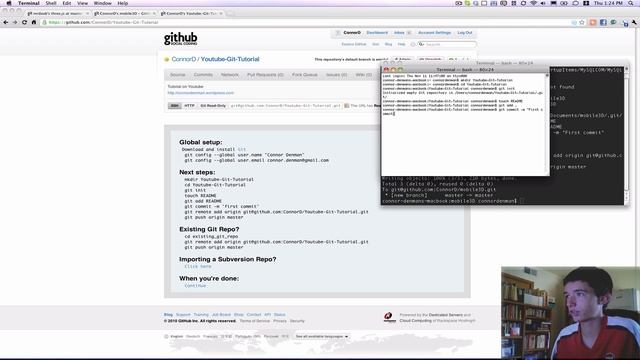Open the Apple menu

(9, 3)
